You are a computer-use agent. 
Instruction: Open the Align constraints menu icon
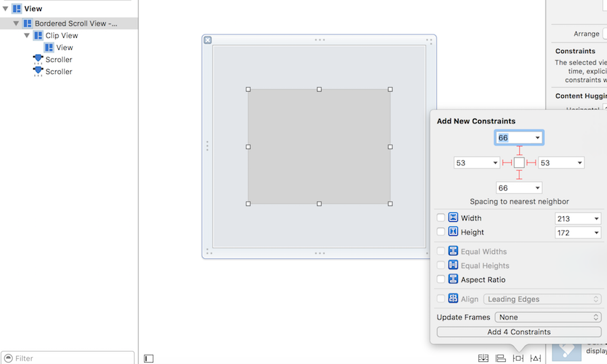pos(500,359)
